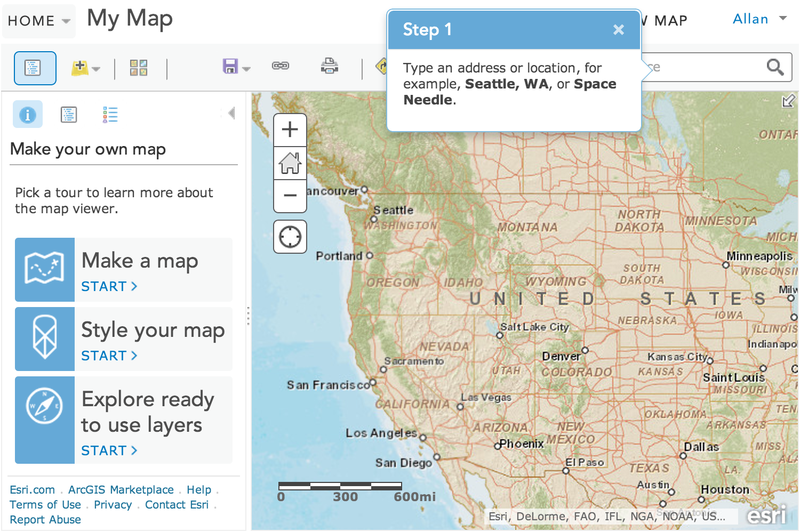Viewport: 800px width, 532px height.
Task: Open the Save map dropdown
Action: tap(236, 67)
